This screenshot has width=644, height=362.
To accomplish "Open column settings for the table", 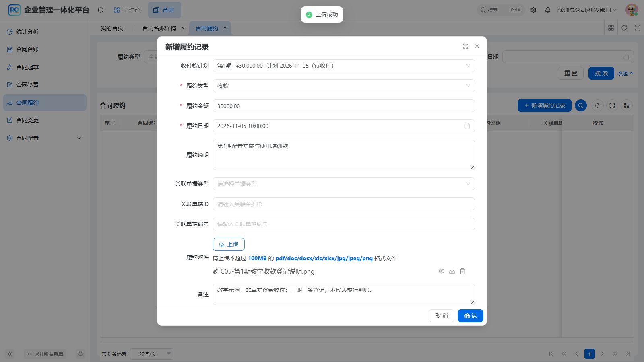I will pos(627,105).
